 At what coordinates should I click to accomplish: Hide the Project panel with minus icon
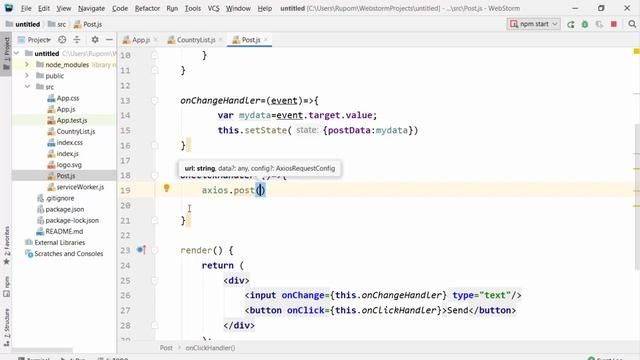pos(109,40)
